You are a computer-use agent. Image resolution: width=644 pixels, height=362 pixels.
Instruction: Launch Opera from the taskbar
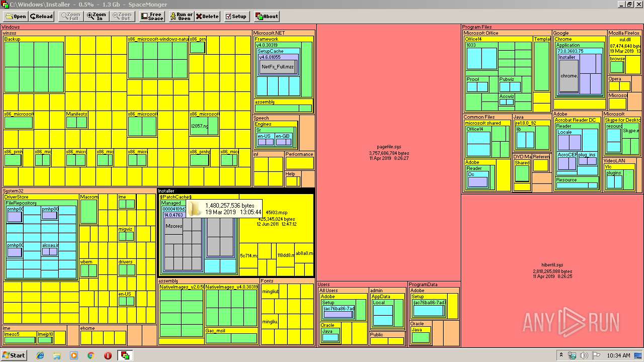[x=108, y=355]
